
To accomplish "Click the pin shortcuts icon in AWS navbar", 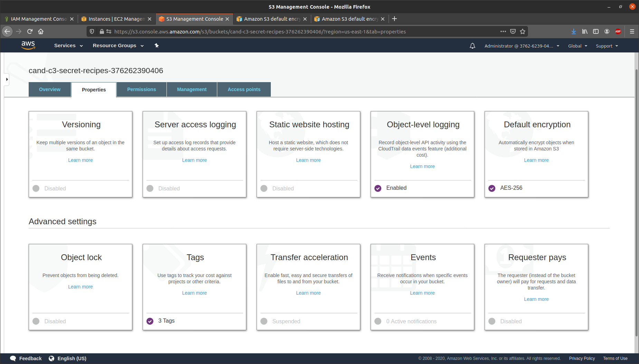I will (x=156, y=46).
